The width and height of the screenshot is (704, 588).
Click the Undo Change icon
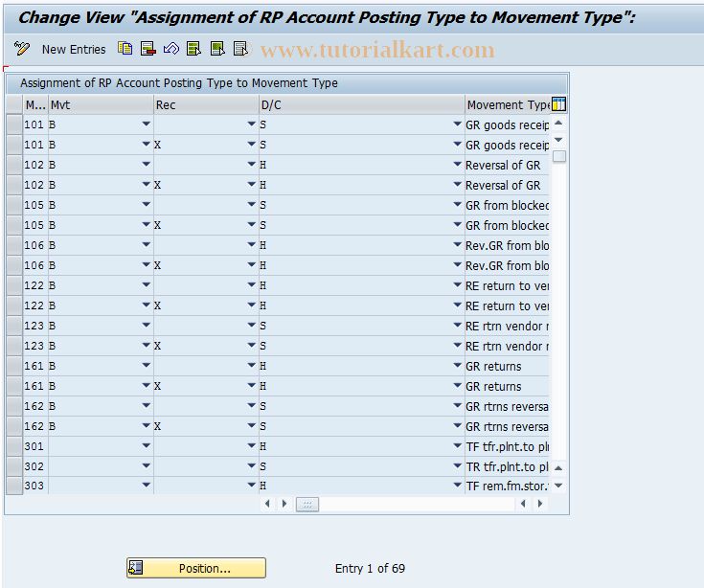tap(171, 49)
